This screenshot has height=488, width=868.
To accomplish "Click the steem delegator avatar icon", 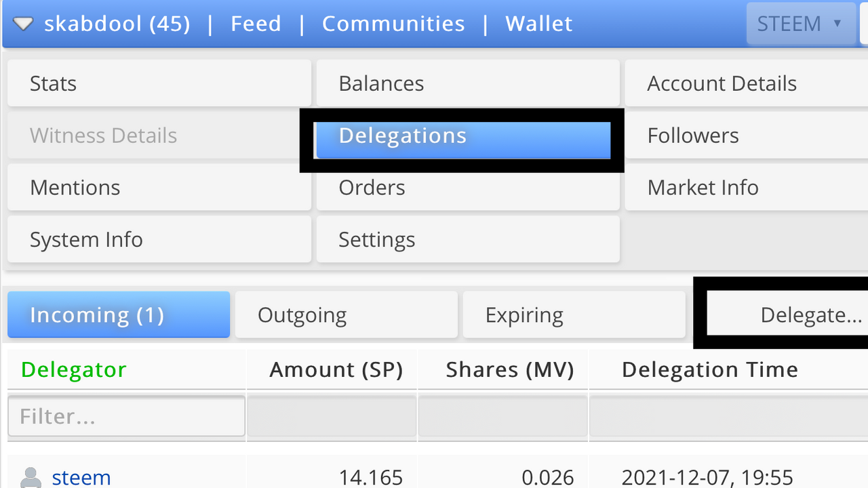I will click(31, 478).
